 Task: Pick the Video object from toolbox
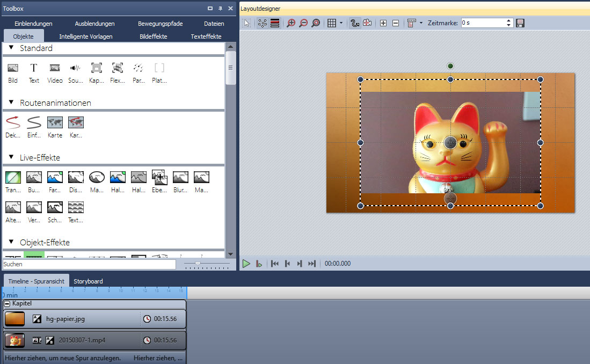click(x=55, y=68)
